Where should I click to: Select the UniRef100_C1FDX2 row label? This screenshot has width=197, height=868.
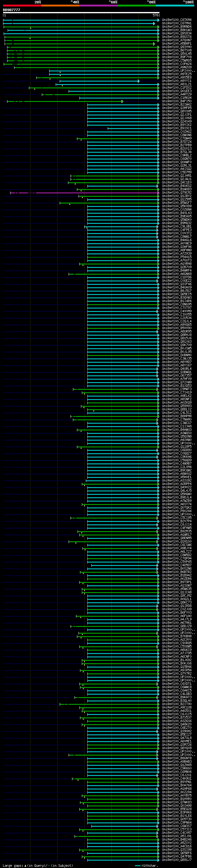[177, 88]
